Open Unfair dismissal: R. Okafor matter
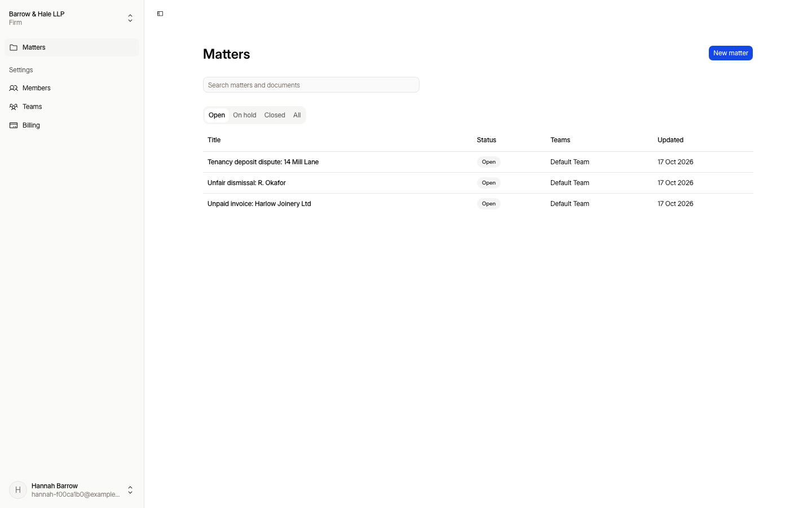812x508 pixels. (x=246, y=183)
